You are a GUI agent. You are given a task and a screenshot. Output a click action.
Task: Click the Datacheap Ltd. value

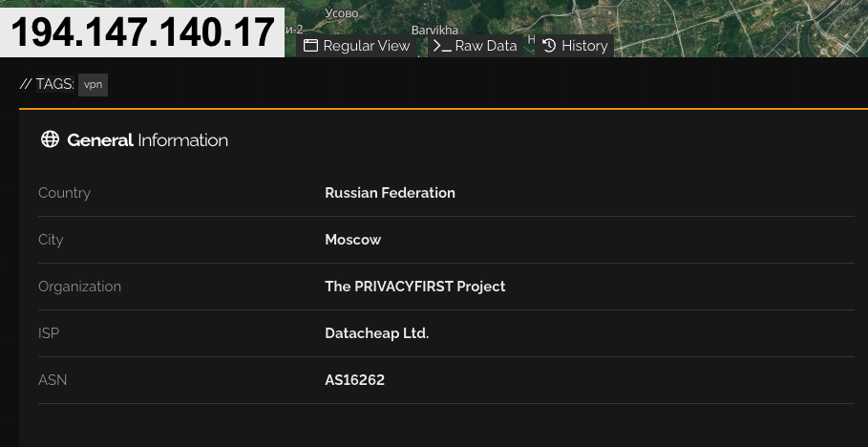(x=376, y=333)
